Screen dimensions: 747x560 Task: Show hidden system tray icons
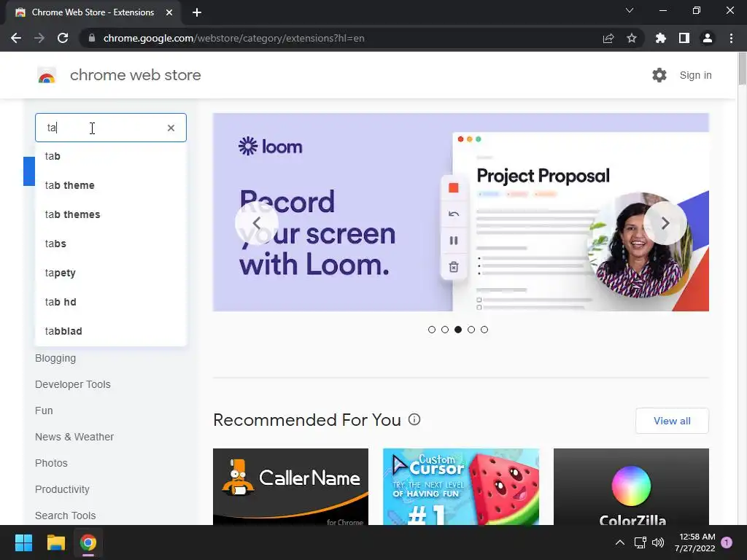tap(620, 542)
